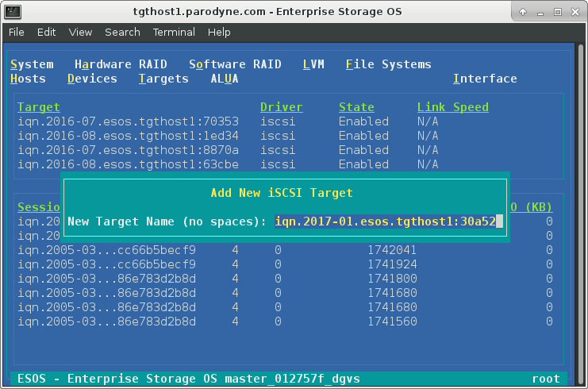Click the New Target Name input field
588x389 pixels.
pos(389,221)
